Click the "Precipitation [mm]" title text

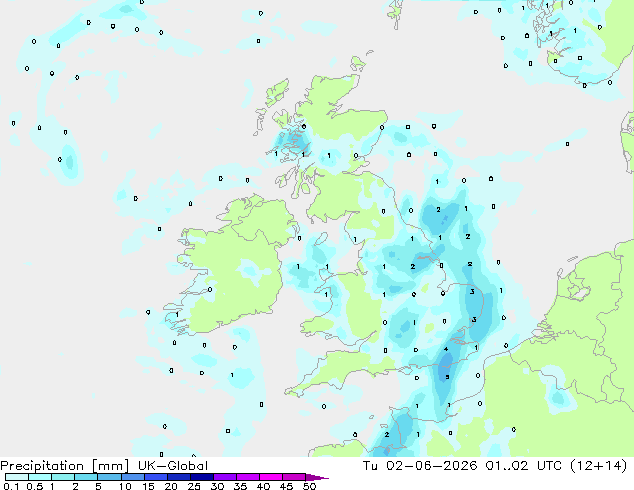pos(65,466)
